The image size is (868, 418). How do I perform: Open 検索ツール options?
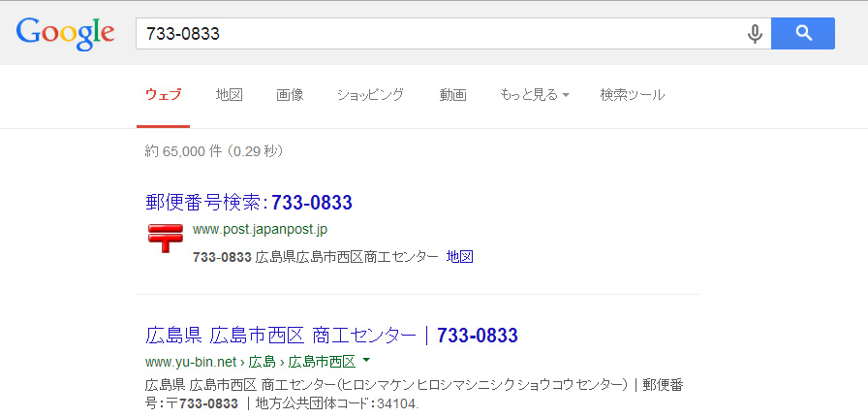pyautogui.click(x=633, y=95)
